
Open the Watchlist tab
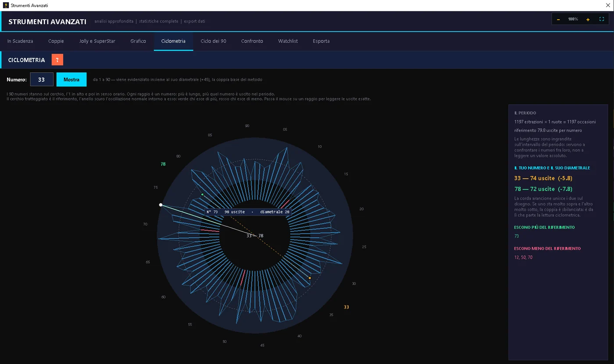pyautogui.click(x=288, y=41)
